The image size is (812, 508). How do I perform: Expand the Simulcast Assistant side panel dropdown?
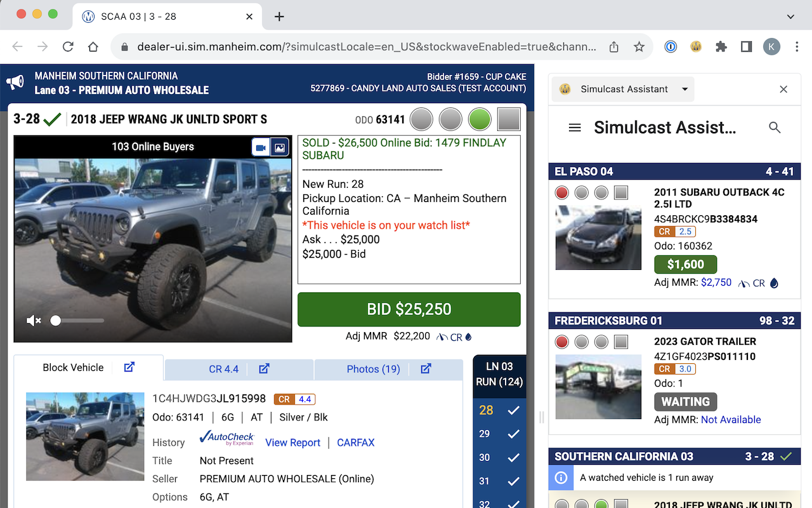coord(684,90)
